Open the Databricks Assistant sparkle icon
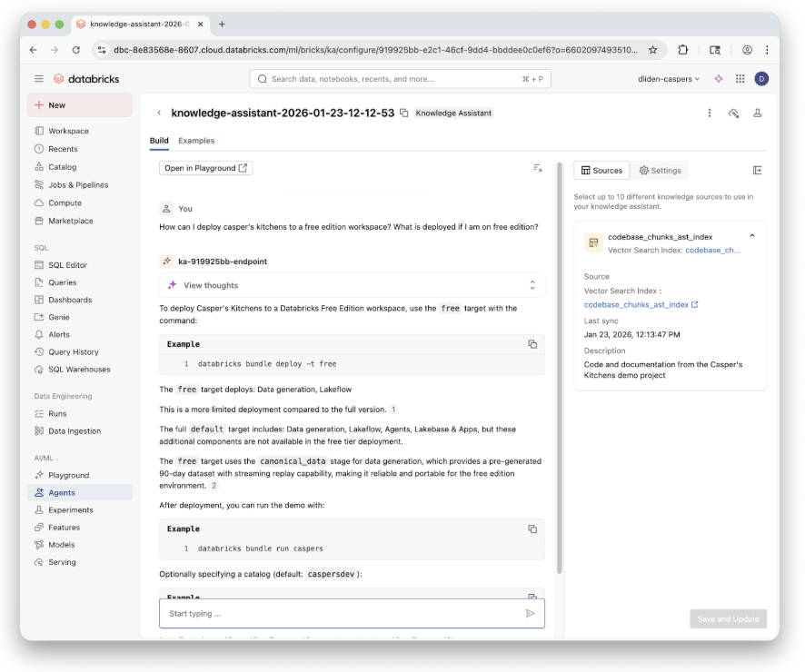805x672 pixels. click(719, 79)
